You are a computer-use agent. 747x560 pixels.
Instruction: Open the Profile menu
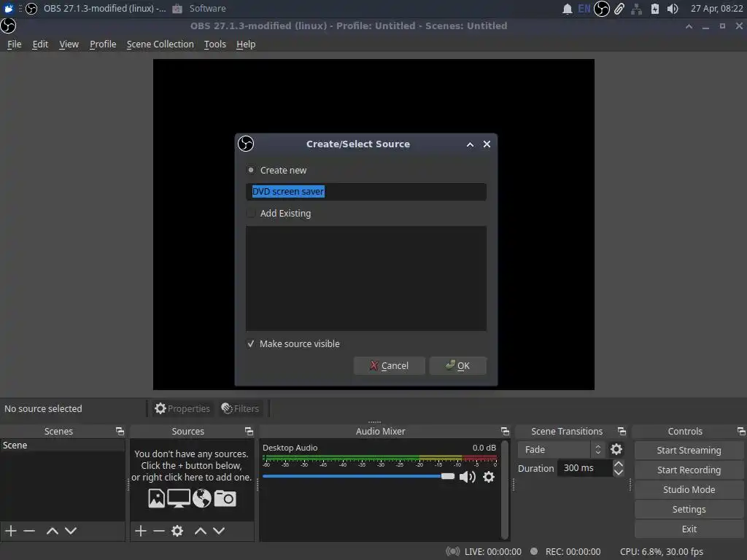pyautogui.click(x=103, y=44)
